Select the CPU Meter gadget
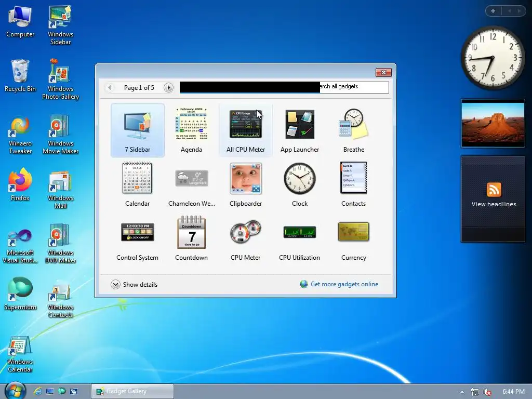Image resolution: width=532 pixels, height=399 pixels. click(x=246, y=238)
